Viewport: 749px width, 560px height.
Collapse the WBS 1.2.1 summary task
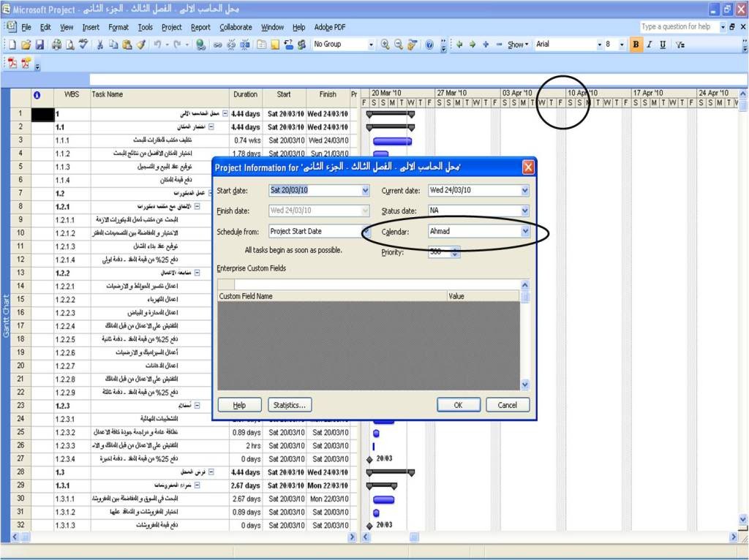pos(197,207)
